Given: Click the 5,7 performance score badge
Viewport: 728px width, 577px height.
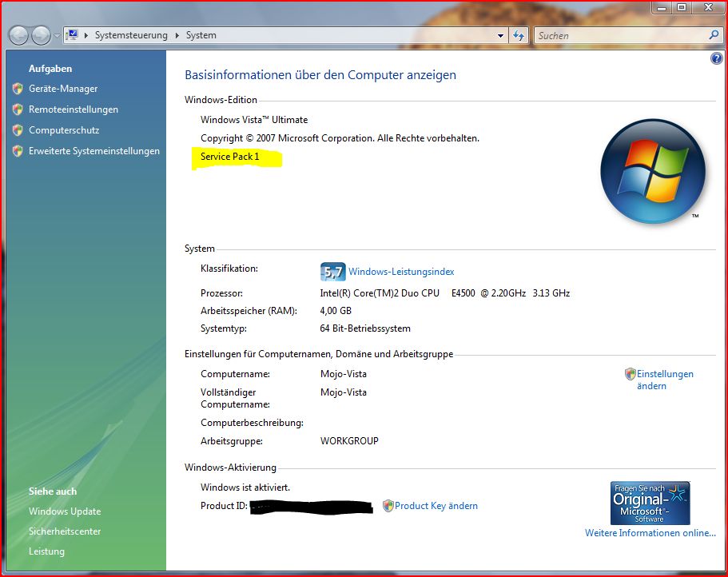Looking at the screenshot, I should tap(333, 272).
